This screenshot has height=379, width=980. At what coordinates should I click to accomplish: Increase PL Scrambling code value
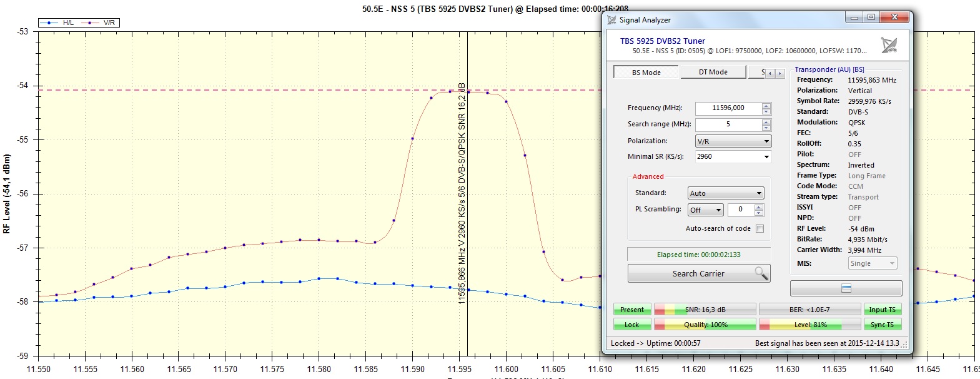(x=759, y=207)
